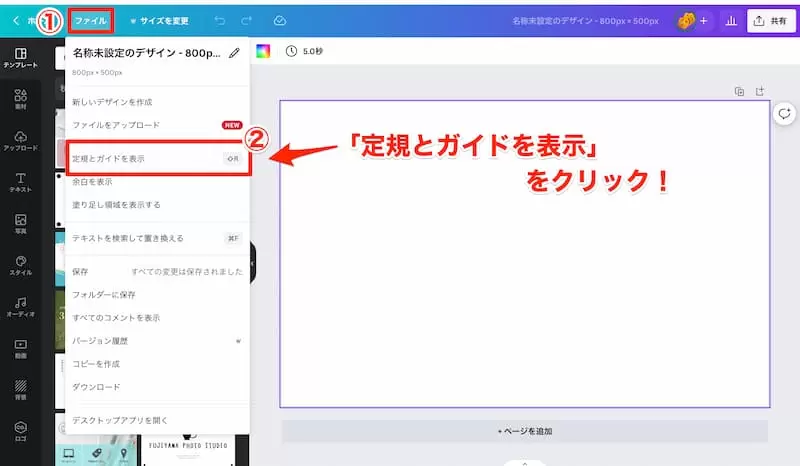The height and width of the screenshot is (466, 800).
Task: Click the 5.0秒 timing button
Action: (305, 51)
